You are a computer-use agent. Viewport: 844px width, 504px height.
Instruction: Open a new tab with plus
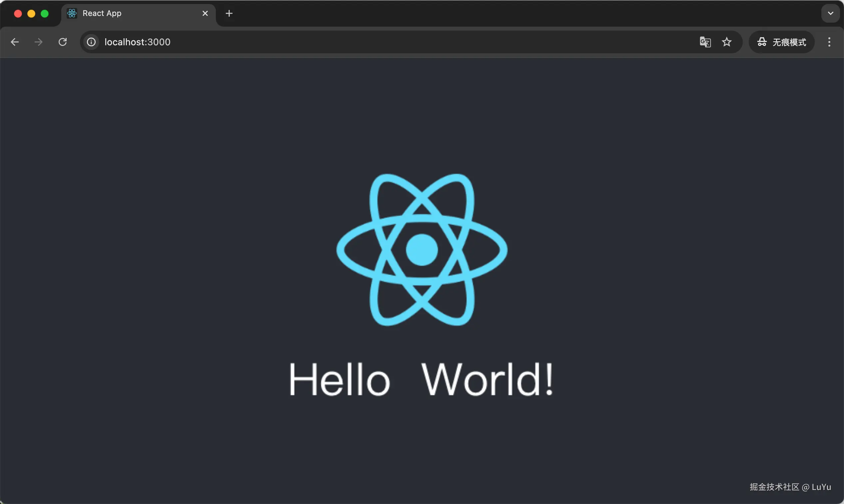229,13
